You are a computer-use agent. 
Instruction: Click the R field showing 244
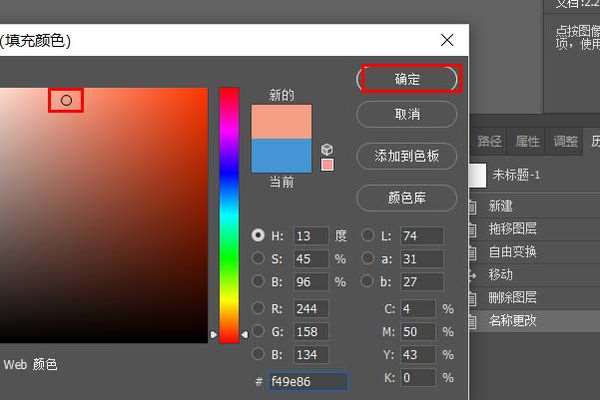[311, 309]
